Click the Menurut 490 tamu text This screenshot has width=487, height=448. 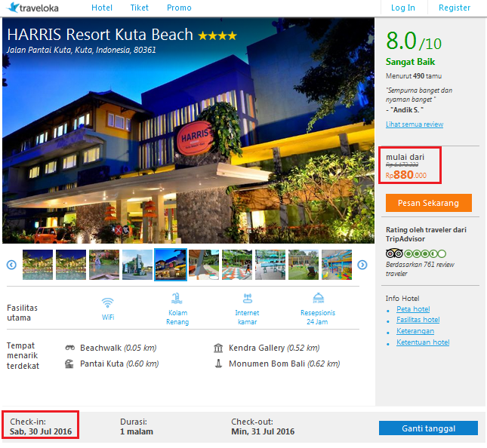(414, 76)
